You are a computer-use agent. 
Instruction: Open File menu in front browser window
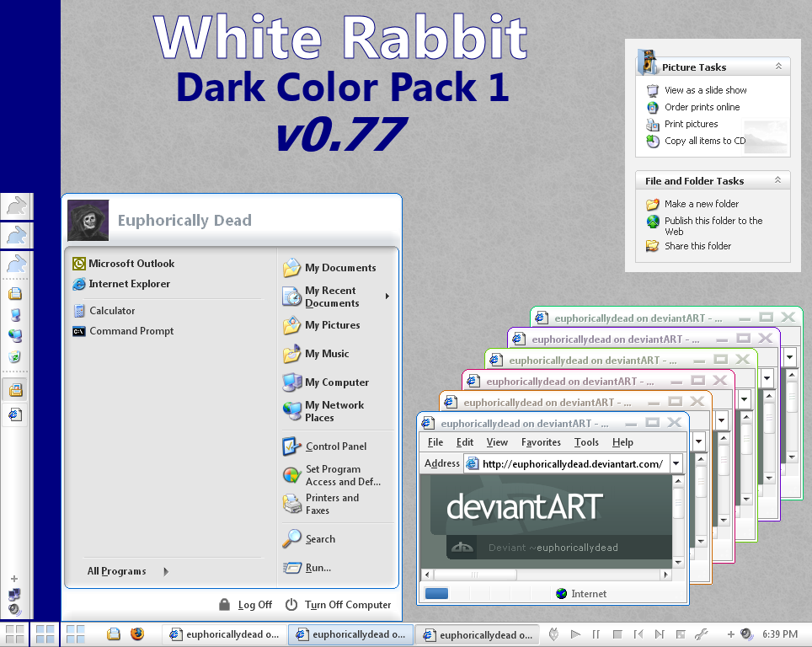point(435,442)
